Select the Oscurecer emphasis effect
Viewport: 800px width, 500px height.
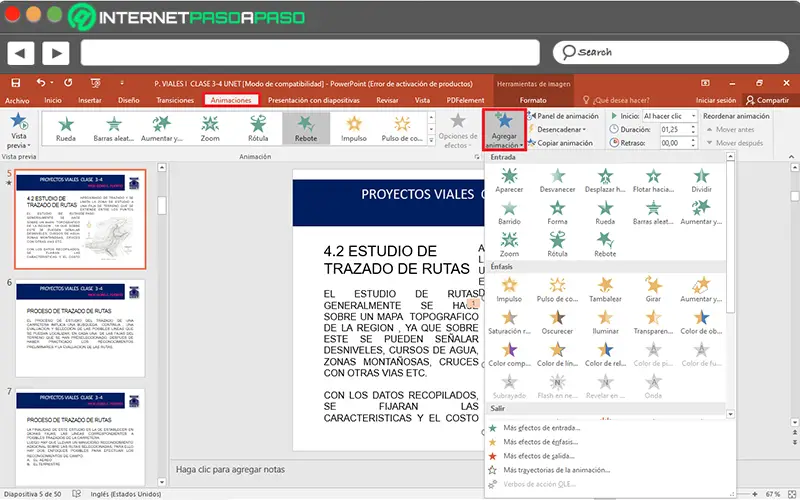[x=557, y=322]
